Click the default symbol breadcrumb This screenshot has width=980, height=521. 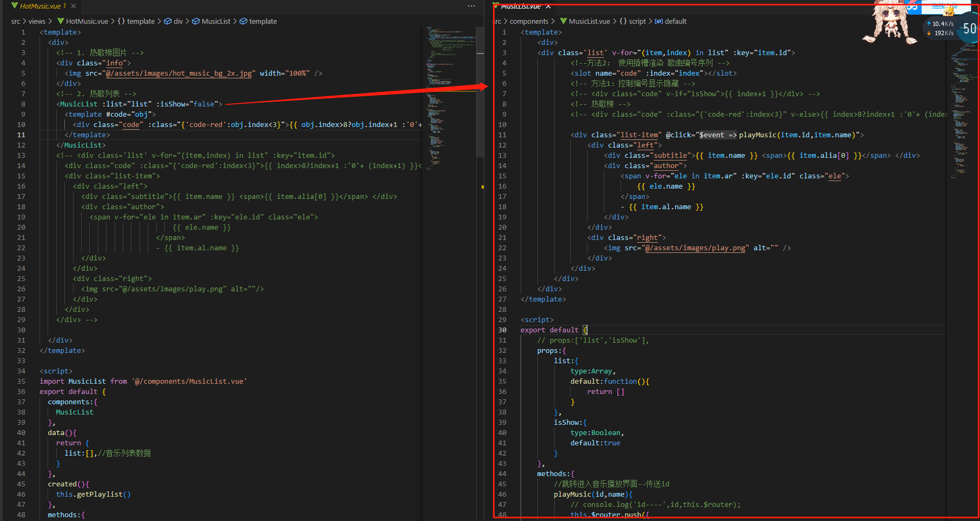point(670,22)
